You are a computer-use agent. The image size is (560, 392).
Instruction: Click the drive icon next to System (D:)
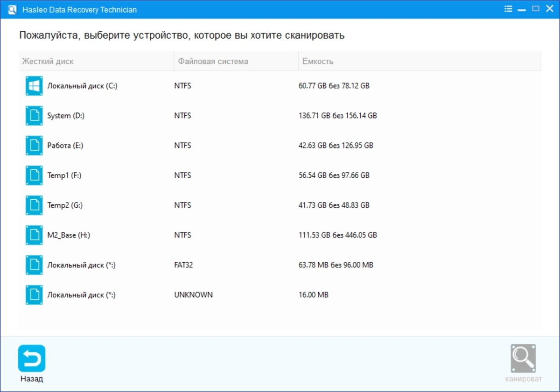click(34, 116)
